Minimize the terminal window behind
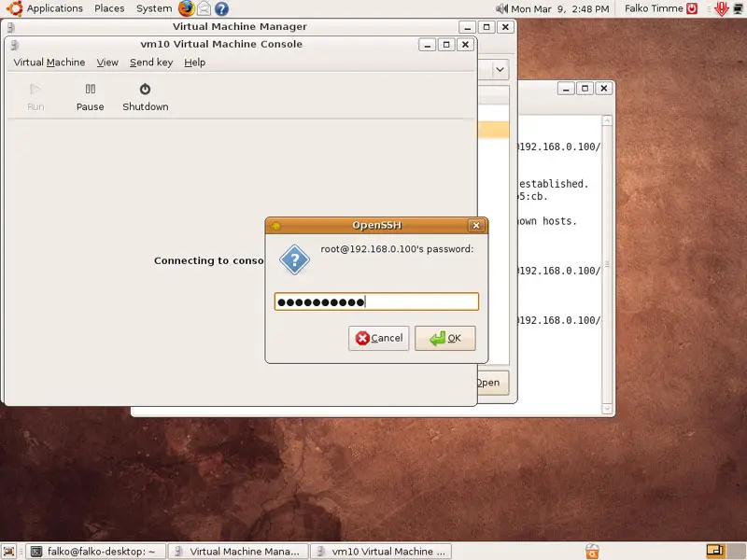Image resolution: width=747 pixels, height=560 pixels. (566, 89)
